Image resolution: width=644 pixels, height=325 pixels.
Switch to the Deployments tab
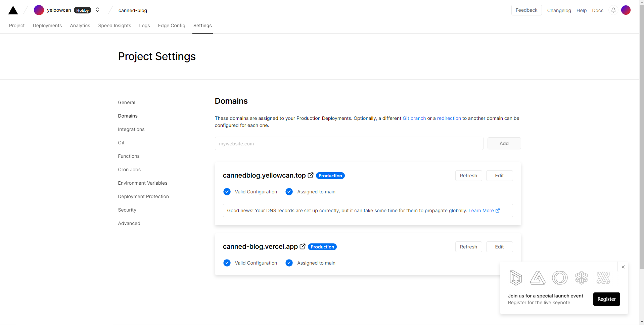(x=47, y=26)
